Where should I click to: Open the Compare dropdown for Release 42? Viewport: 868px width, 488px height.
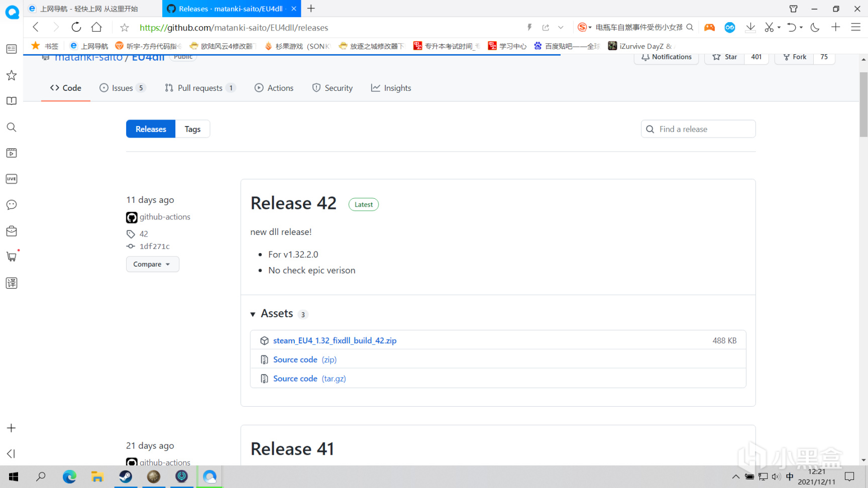click(x=152, y=264)
